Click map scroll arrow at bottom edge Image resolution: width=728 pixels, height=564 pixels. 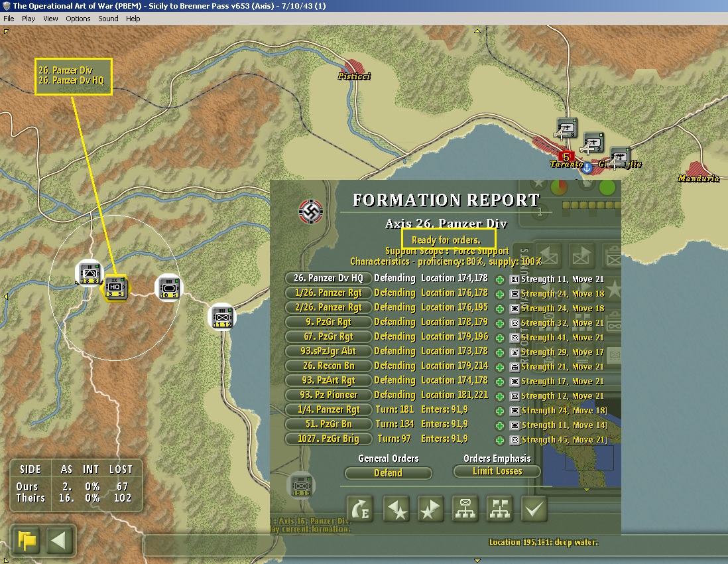[x=477, y=560]
